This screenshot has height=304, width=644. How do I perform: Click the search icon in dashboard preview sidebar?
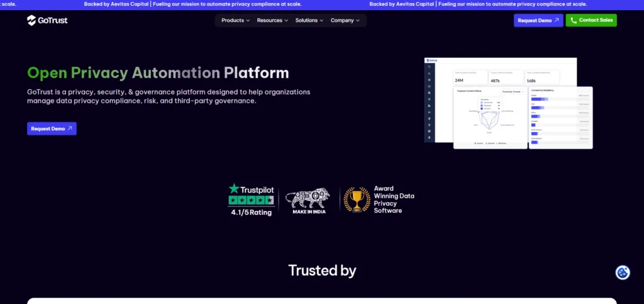click(429, 67)
